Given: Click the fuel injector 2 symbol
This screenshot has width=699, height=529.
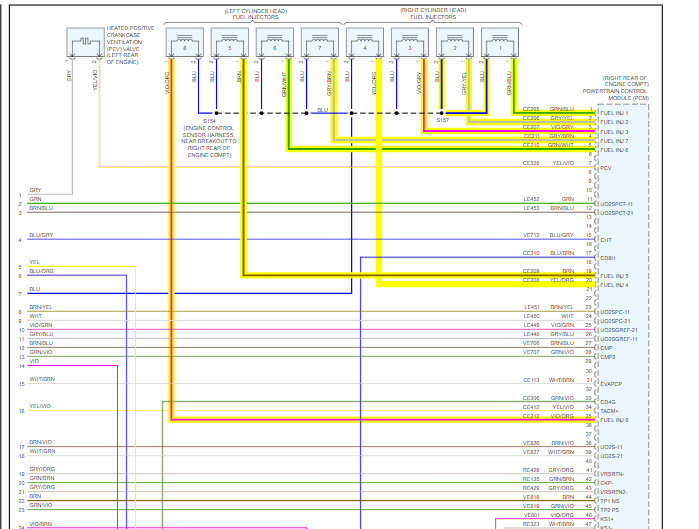Looking at the screenshot, I should 455,42.
